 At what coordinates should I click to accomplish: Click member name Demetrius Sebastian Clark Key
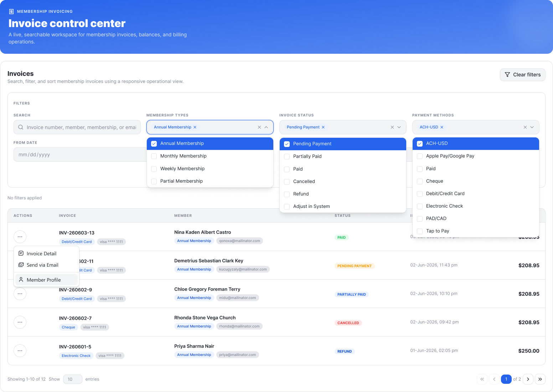(x=209, y=261)
